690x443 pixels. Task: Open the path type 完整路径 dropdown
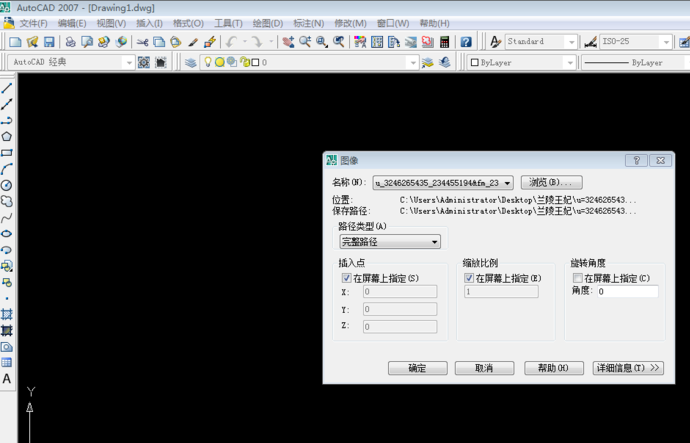(x=390, y=242)
